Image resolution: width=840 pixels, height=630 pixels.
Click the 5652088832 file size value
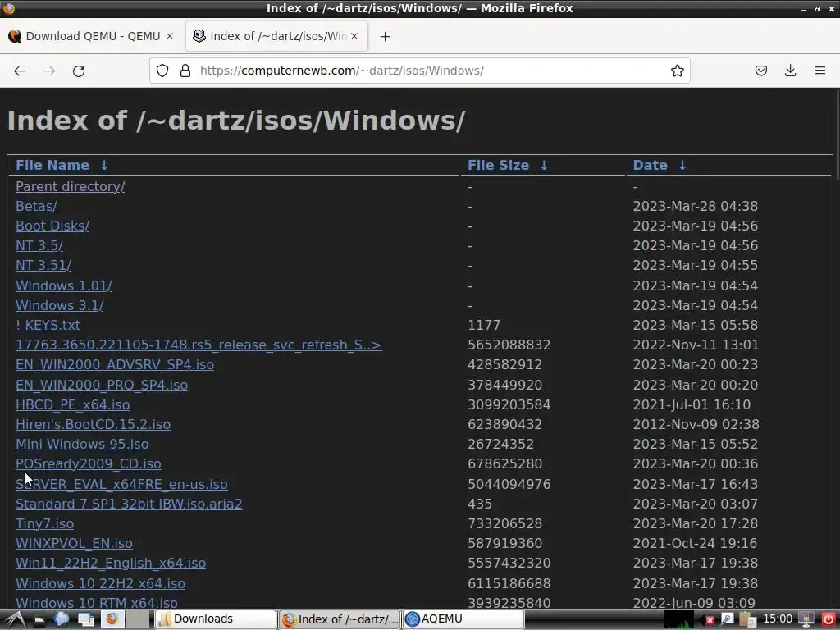point(509,345)
